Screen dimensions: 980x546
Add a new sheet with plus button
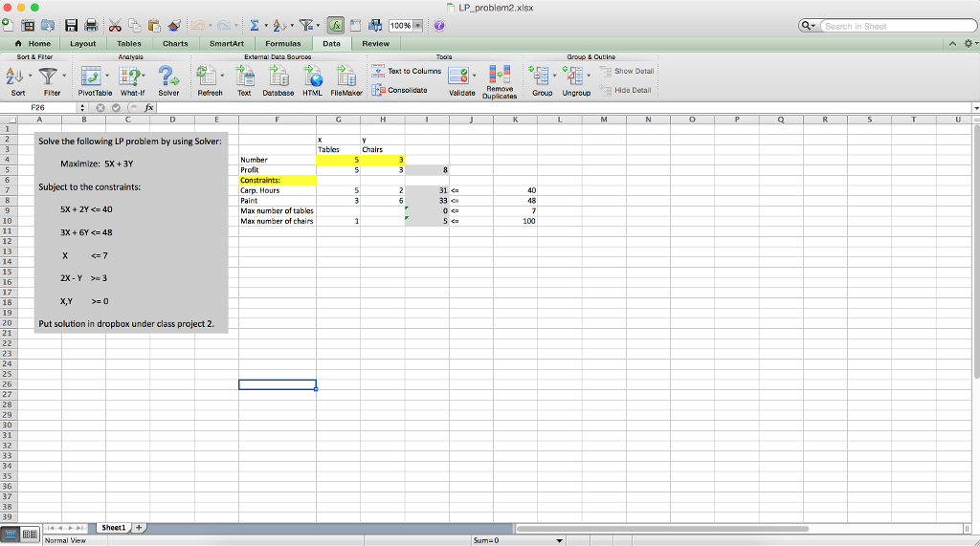coord(139,528)
